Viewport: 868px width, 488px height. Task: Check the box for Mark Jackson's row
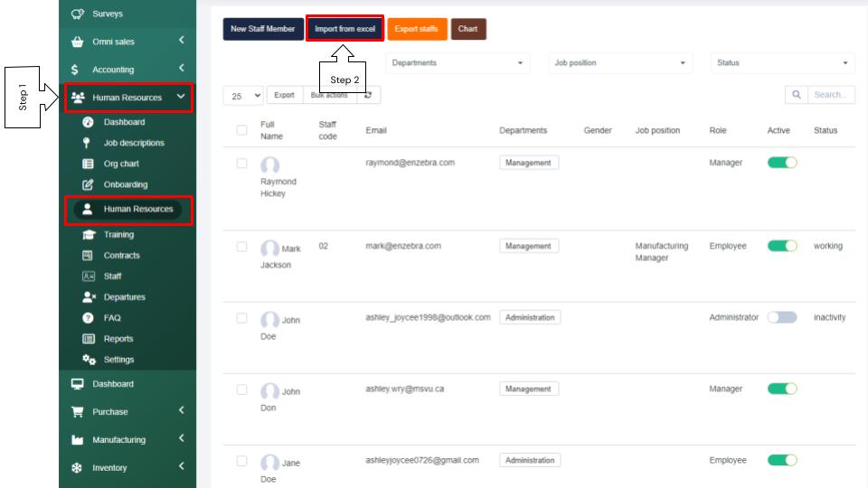tap(241, 247)
